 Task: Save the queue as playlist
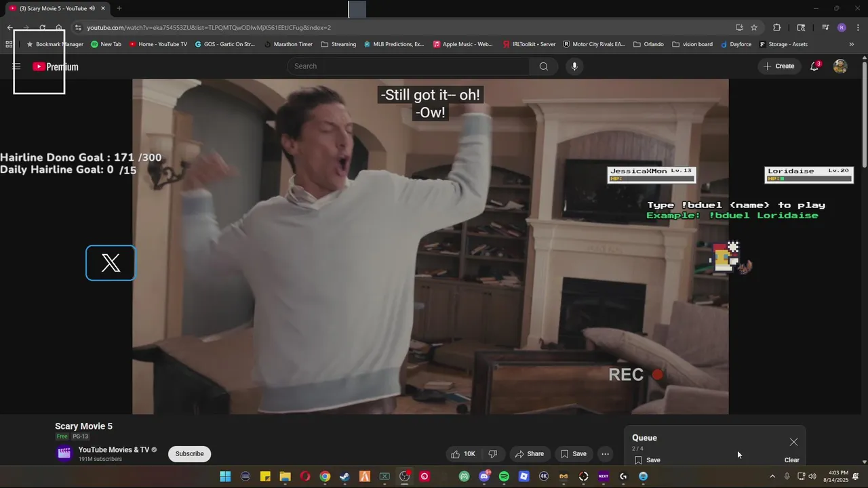(647, 460)
